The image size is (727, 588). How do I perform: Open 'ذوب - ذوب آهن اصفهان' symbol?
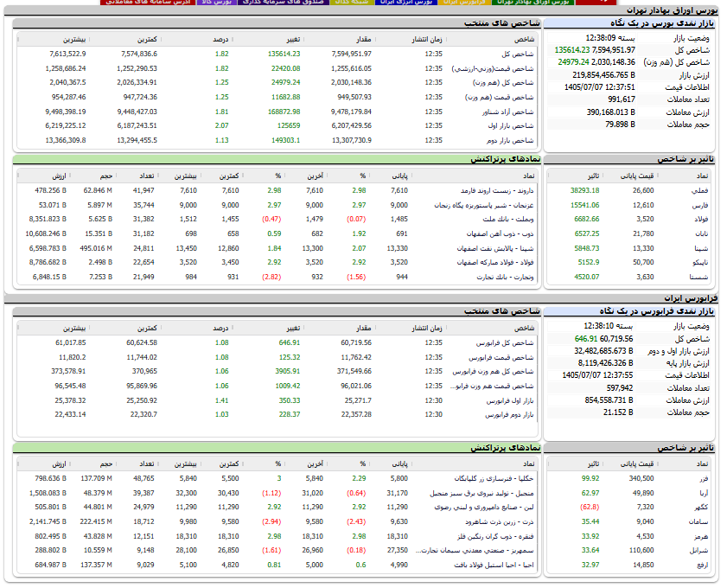(500, 233)
